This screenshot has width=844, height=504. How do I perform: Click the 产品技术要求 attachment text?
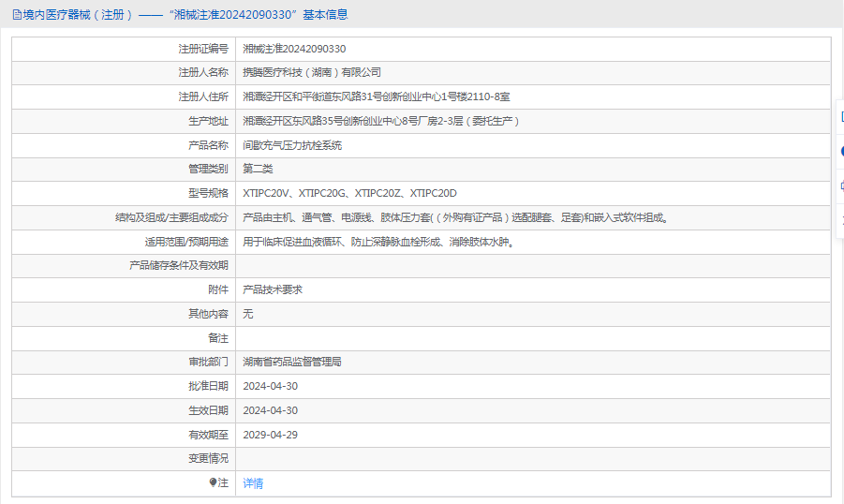273,289
